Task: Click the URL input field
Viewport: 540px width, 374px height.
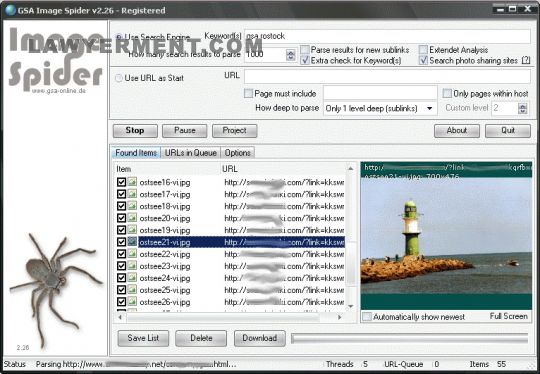Action: (x=387, y=76)
